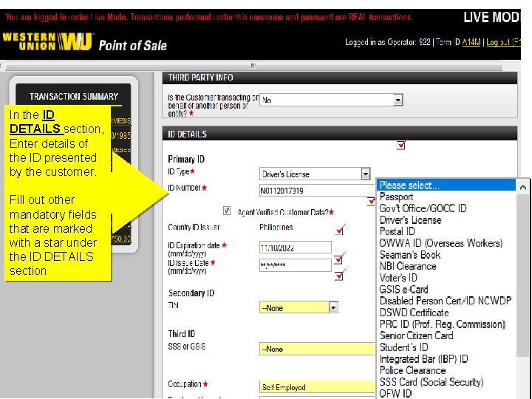
Task: Click the Philippines country issuer value
Action: coord(276,228)
